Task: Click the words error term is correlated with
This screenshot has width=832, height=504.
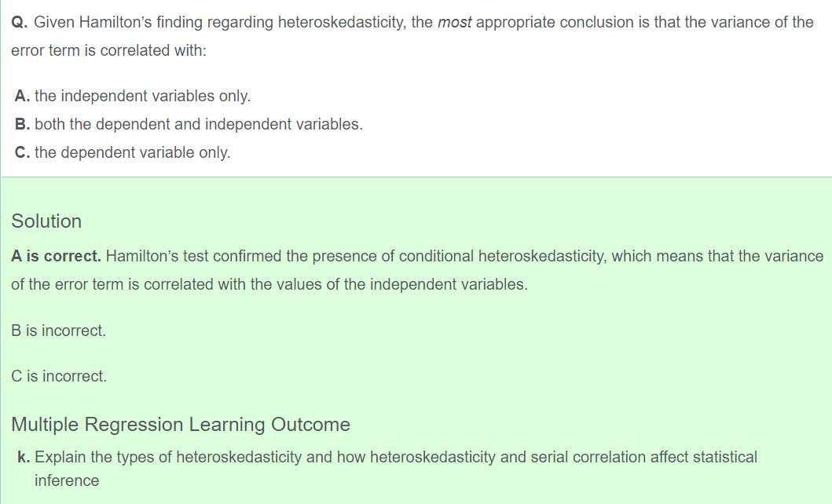Action: 108,50
